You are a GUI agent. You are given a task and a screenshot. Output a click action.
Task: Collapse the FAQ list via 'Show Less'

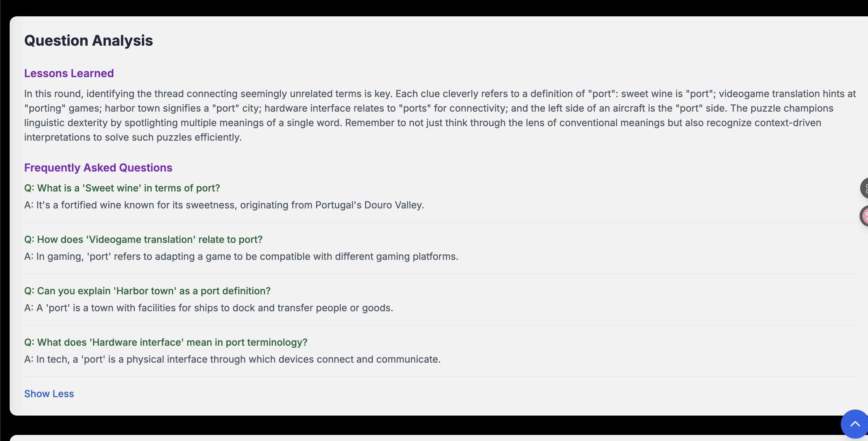pyautogui.click(x=49, y=394)
